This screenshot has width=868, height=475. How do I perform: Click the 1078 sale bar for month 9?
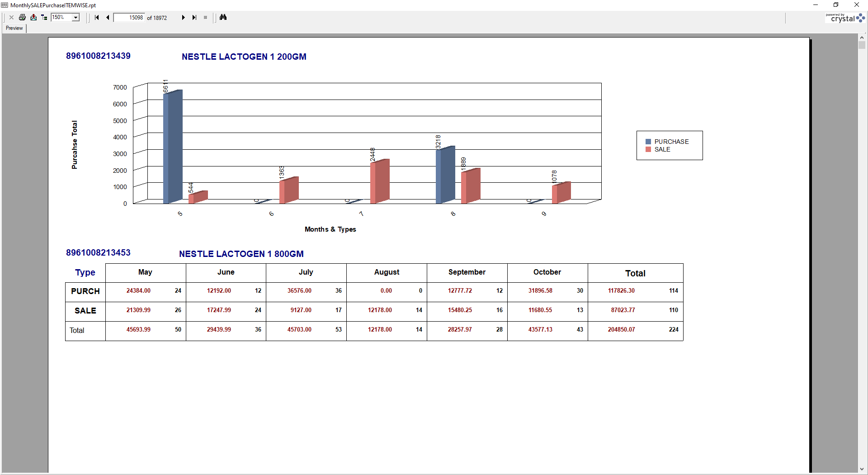click(x=561, y=193)
